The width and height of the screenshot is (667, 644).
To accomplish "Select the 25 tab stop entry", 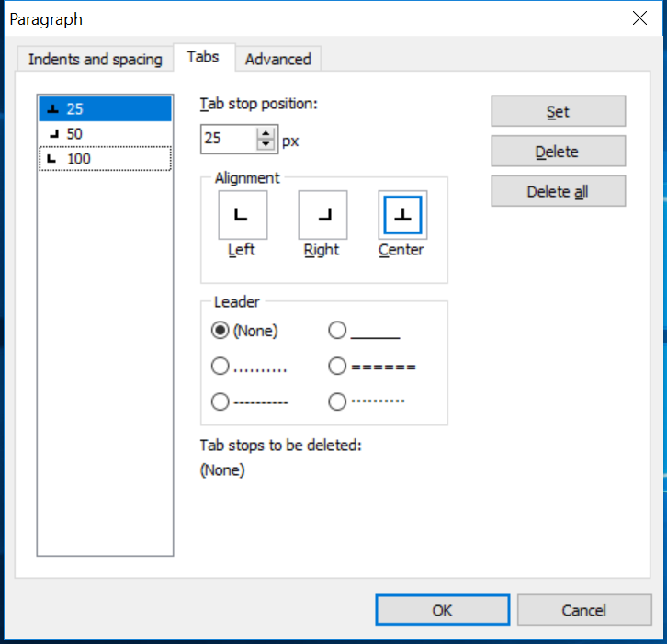I will coord(105,108).
